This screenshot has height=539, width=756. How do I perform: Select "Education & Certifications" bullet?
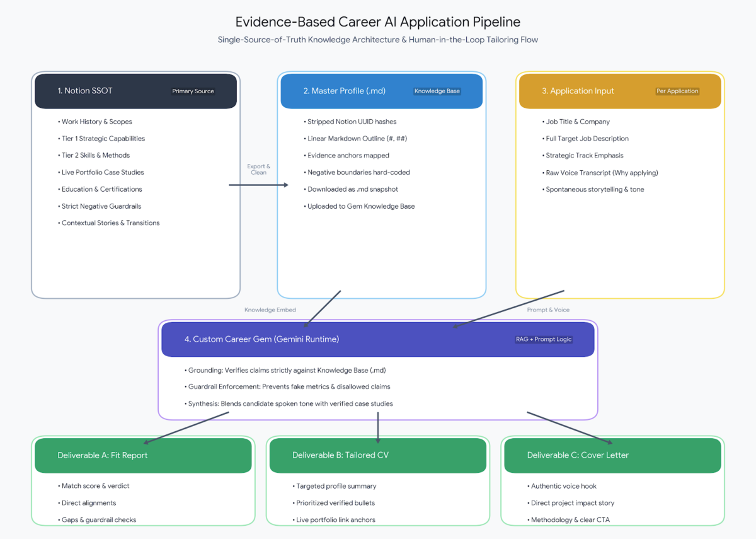(100, 189)
